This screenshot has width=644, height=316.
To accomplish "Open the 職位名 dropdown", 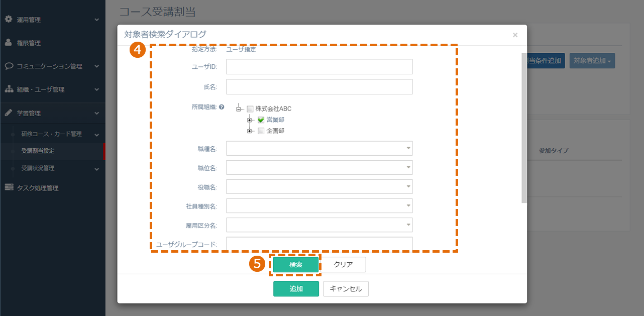I will pyautogui.click(x=319, y=168).
